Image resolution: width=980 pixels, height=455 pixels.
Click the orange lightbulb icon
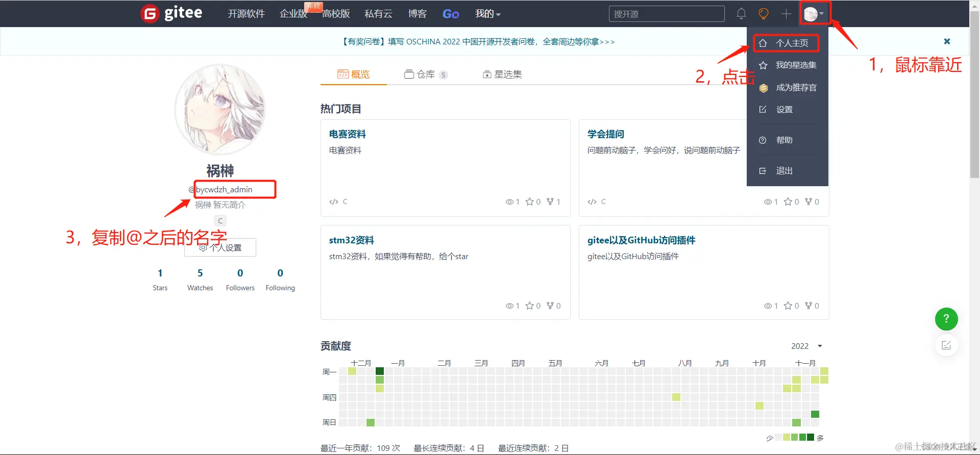764,14
